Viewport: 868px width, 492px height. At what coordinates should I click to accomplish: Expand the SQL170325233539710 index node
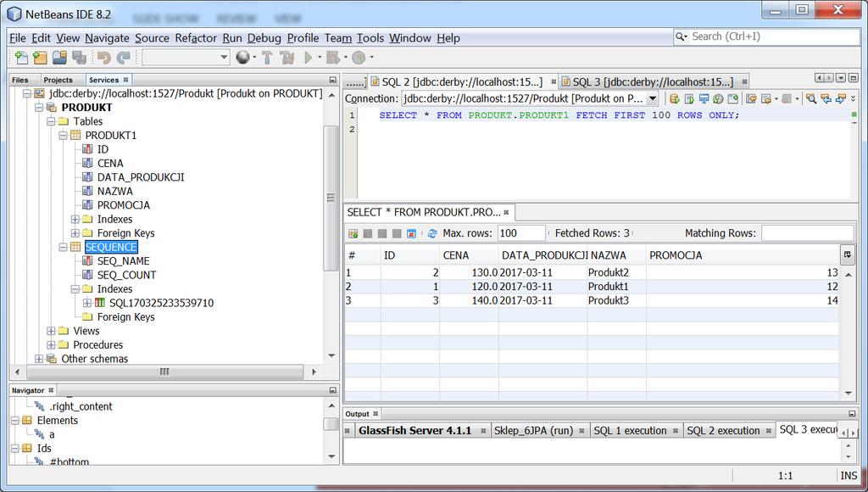87,303
